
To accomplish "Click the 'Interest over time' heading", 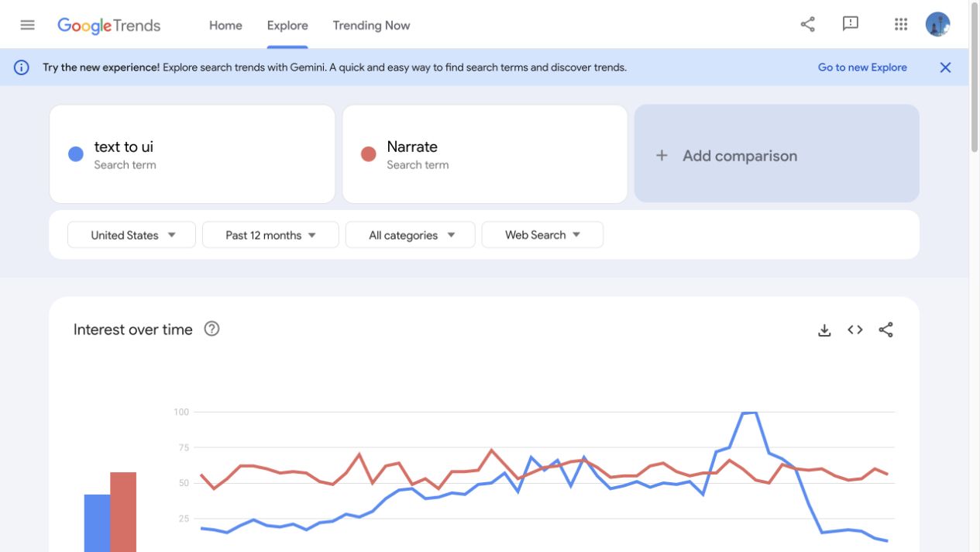I will (x=133, y=329).
